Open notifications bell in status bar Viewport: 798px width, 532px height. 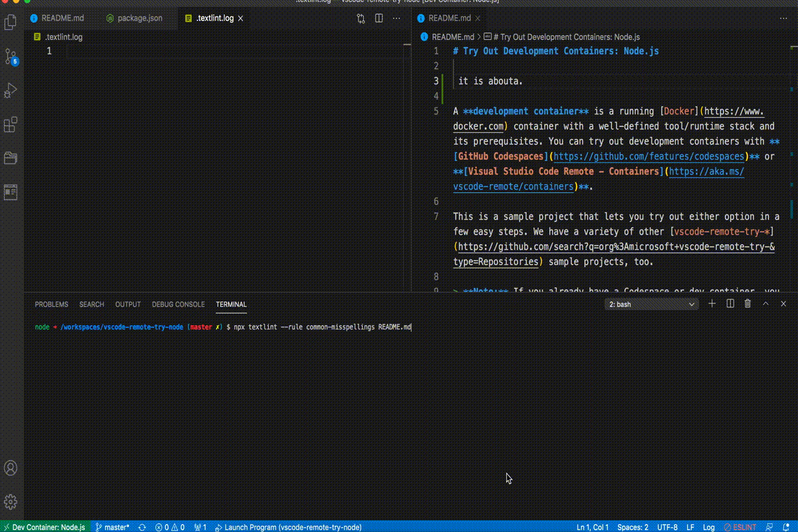(x=786, y=527)
